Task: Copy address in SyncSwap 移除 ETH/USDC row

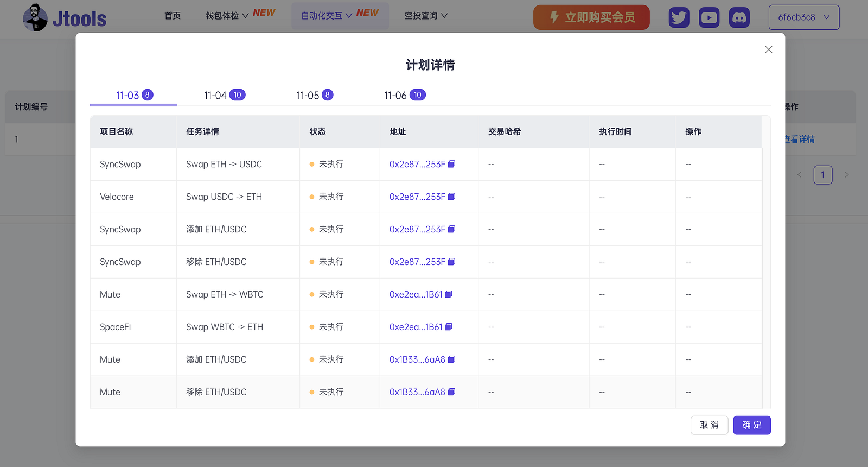Action: [x=451, y=262]
